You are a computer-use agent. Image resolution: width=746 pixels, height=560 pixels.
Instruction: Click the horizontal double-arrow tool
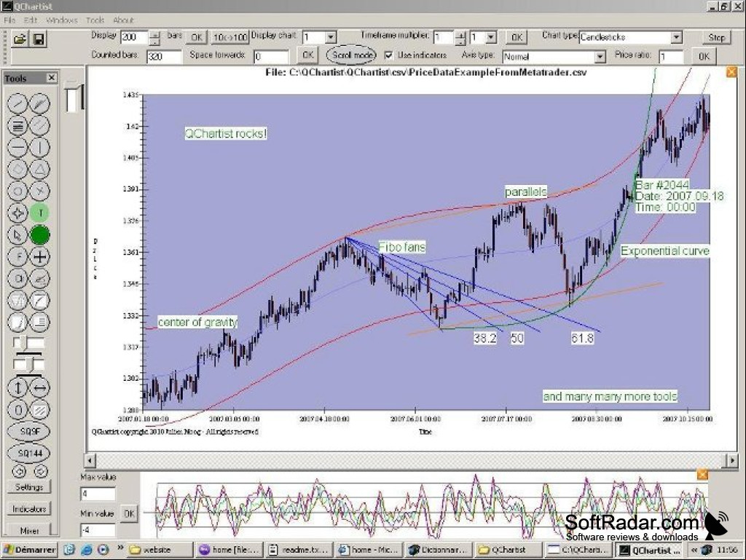(x=40, y=388)
